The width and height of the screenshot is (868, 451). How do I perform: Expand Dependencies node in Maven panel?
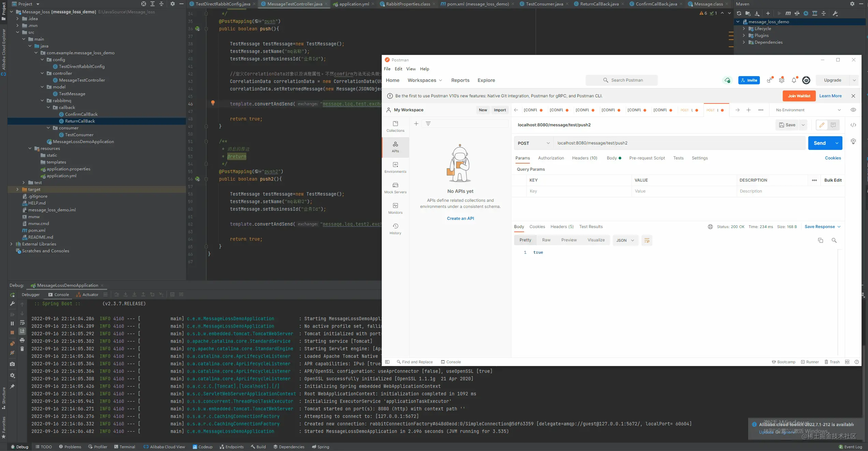[x=744, y=42]
